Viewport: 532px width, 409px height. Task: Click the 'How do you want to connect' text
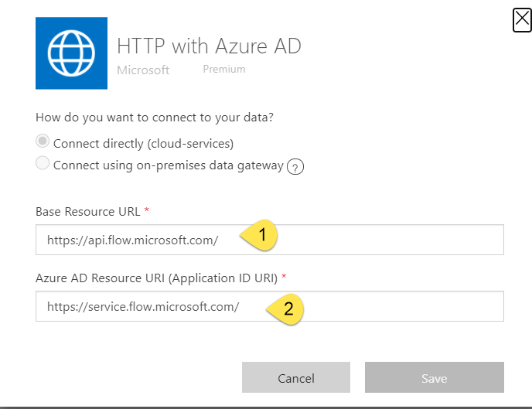point(155,118)
